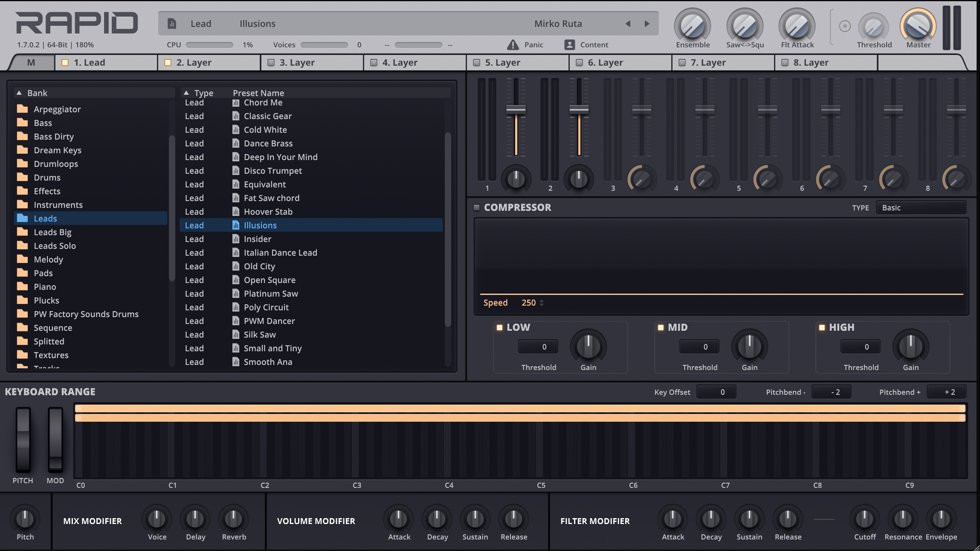Image resolution: width=980 pixels, height=551 pixels.
Task: Toggle the limiter power button near Threshold
Action: (x=845, y=26)
